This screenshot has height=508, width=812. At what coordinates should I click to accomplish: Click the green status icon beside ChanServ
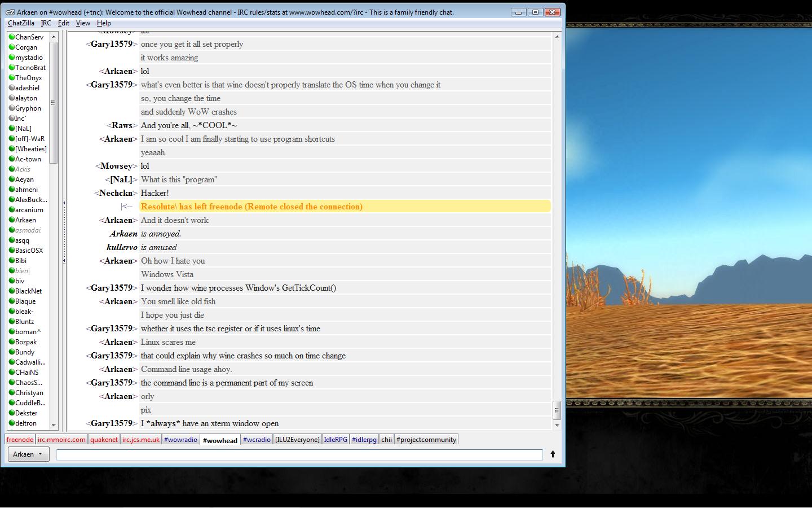point(12,37)
